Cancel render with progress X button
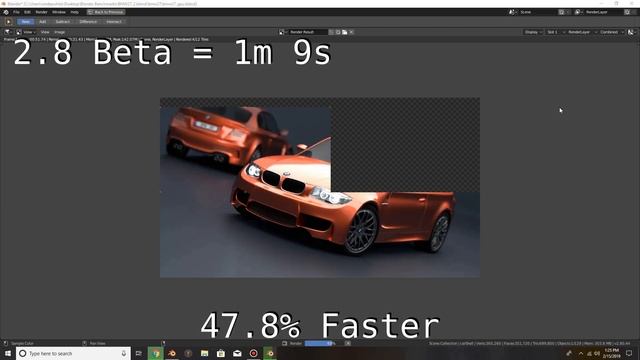This screenshot has width=640, height=360. click(348, 343)
